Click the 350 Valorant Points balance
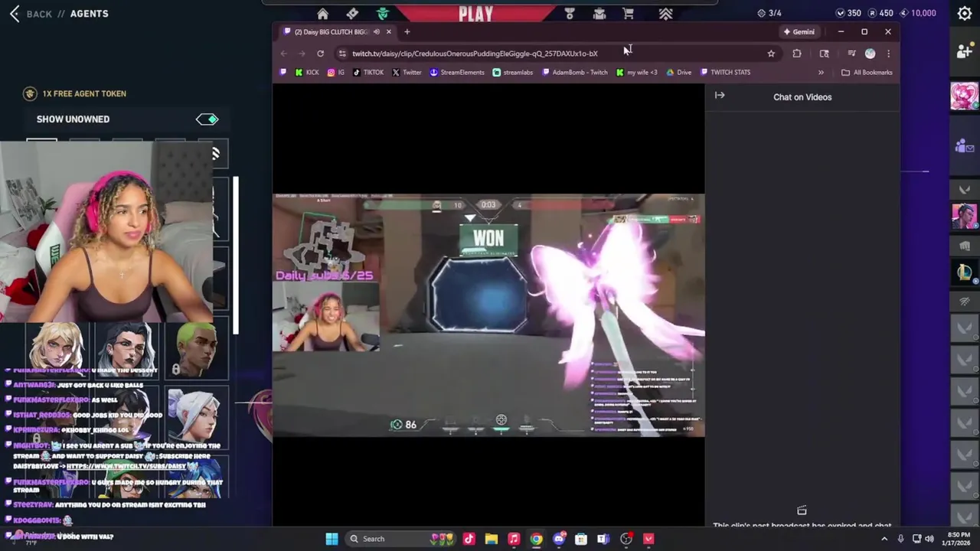 (x=848, y=13)
